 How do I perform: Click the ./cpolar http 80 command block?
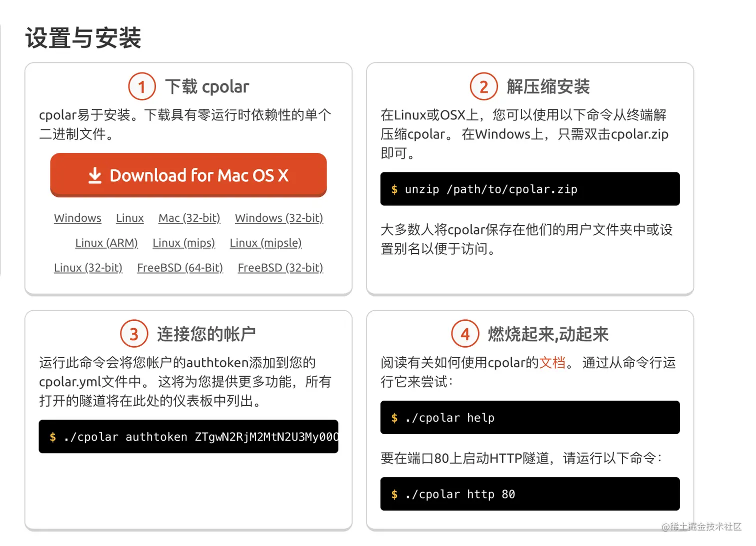pos(530,494)
